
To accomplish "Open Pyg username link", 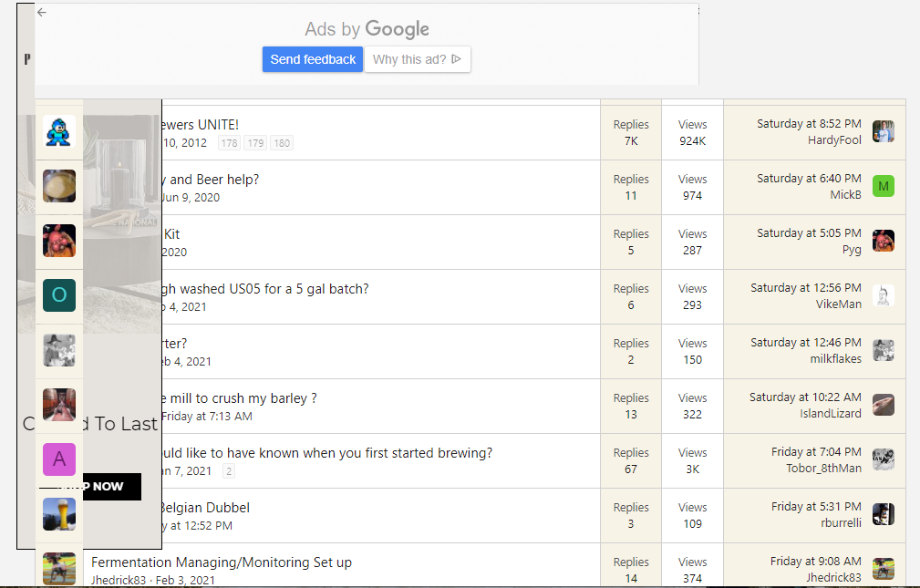I will click(x=852, y=250).
